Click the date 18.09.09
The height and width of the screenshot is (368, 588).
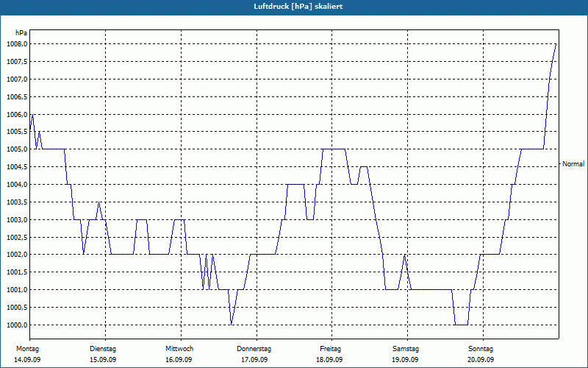coord(329,360)
